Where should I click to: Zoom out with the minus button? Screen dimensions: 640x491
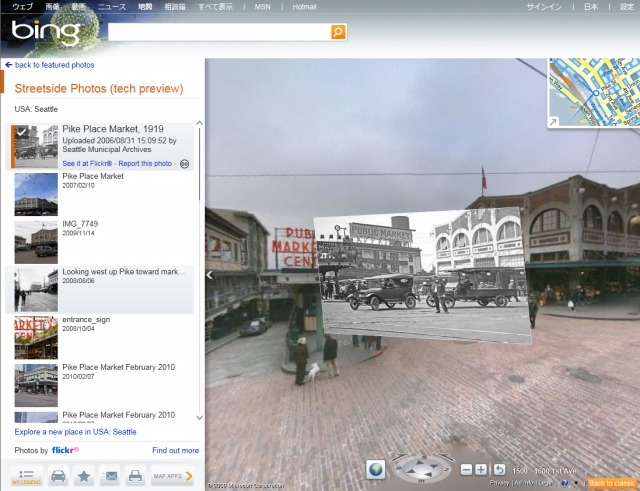tap(466, 470)
